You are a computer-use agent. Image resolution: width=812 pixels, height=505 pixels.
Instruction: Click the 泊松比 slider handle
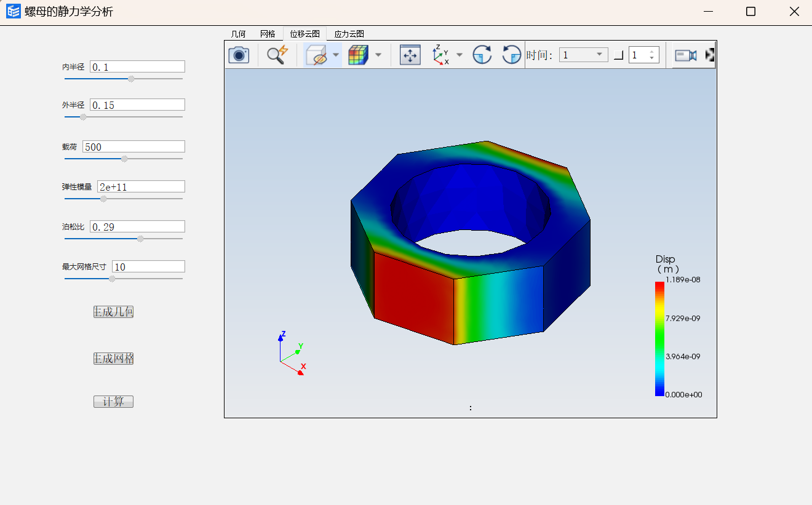(140, 239)
